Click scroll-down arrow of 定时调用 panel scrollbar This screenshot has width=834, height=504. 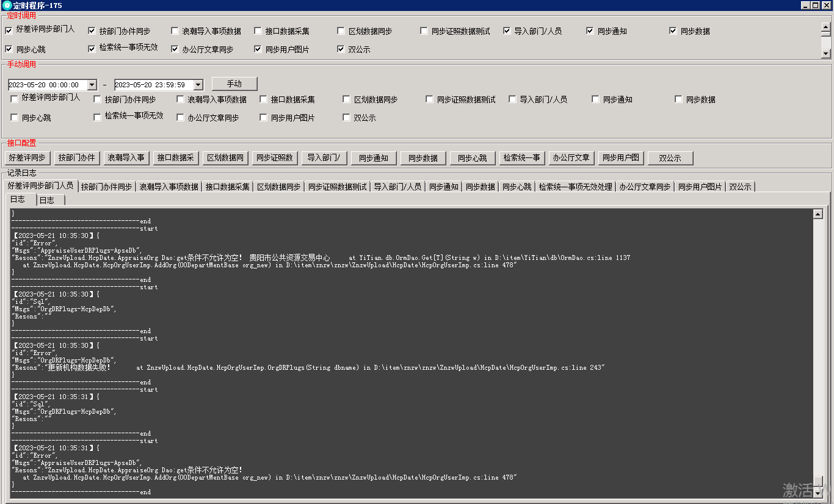coord(826,54)
